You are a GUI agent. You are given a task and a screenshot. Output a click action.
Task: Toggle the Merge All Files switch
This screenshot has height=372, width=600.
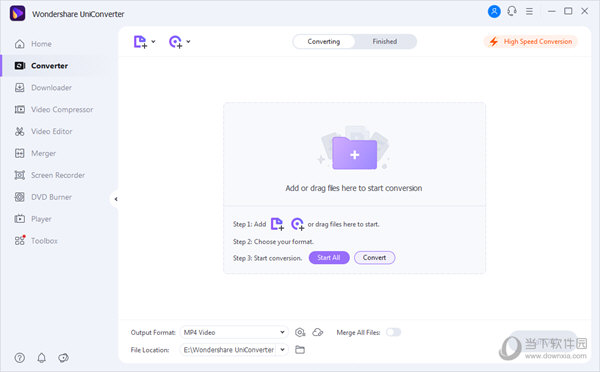[x=393, y=332]
